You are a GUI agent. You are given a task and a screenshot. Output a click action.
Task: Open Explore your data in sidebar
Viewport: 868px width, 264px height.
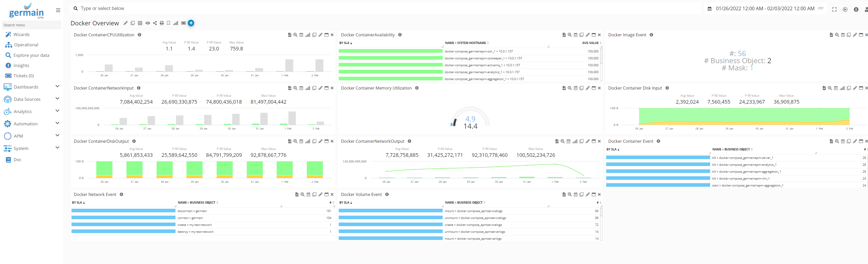coord(31,55)
